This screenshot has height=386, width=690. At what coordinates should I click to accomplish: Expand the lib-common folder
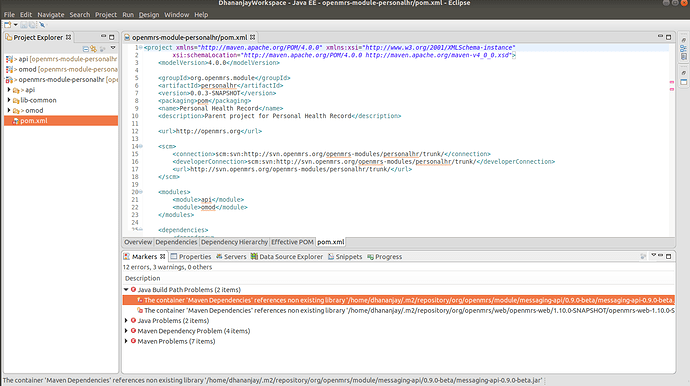(x=9, y=100)
